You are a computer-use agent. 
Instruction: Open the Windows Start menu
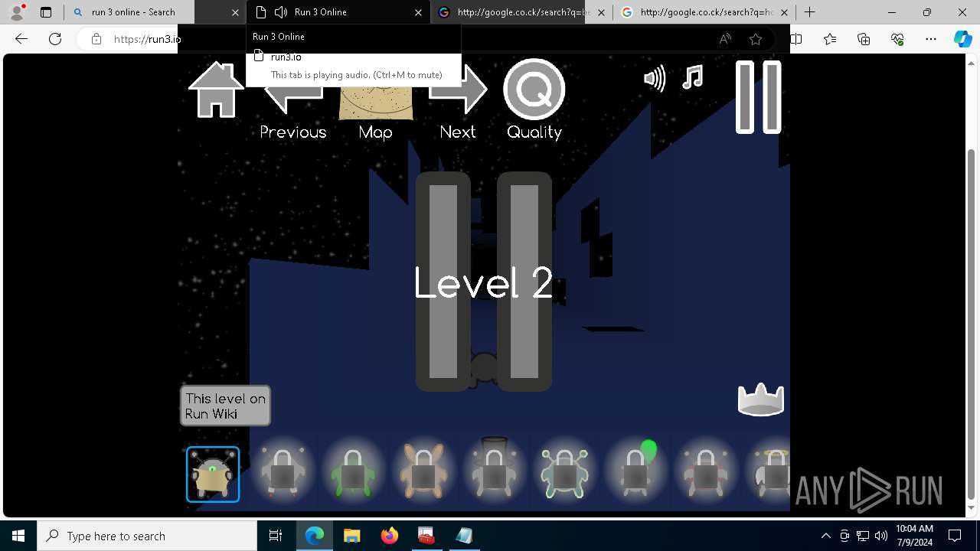(x=18, y=536)
